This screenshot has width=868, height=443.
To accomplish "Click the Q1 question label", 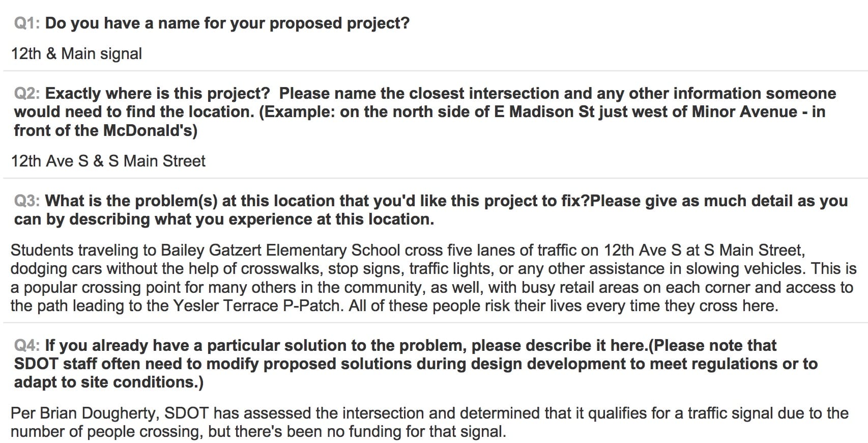I will pos(27,23).
